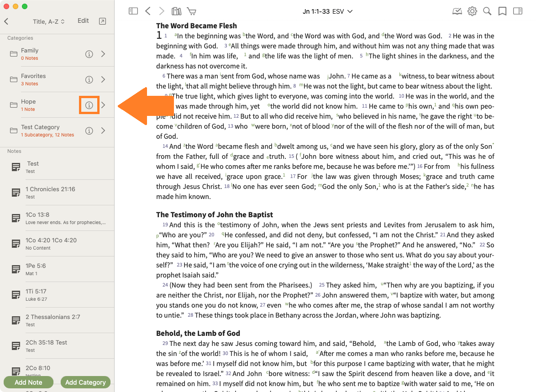Open the settings gear in toolbar
The image size is (536, 392).
[x=472, y=11]
